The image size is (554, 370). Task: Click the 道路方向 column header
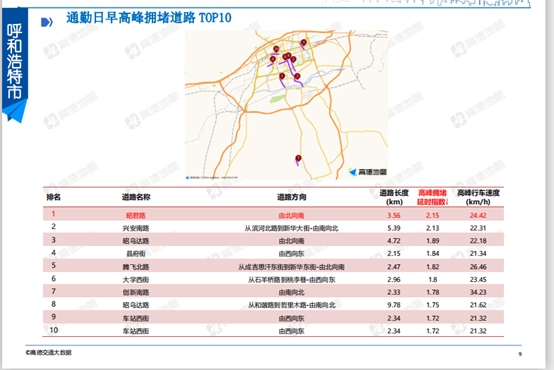pyautogui.click(x=291, y=197)
